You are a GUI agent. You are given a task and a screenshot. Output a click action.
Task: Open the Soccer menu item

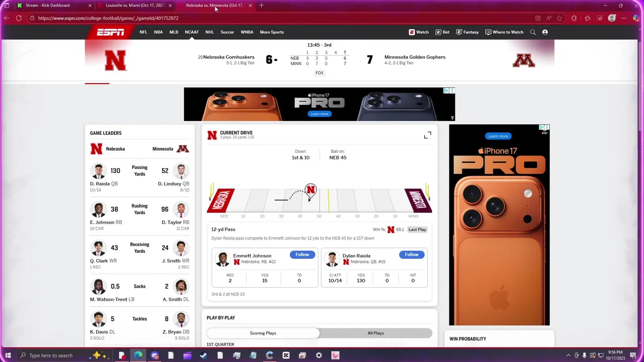click(x=227, y=32)
